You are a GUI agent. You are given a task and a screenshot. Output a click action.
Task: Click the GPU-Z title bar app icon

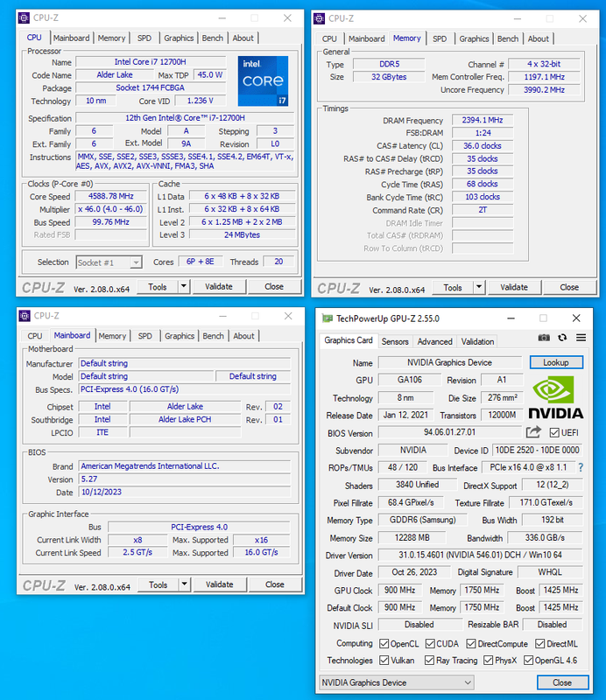pyautogui.click(x=328, y=318)
